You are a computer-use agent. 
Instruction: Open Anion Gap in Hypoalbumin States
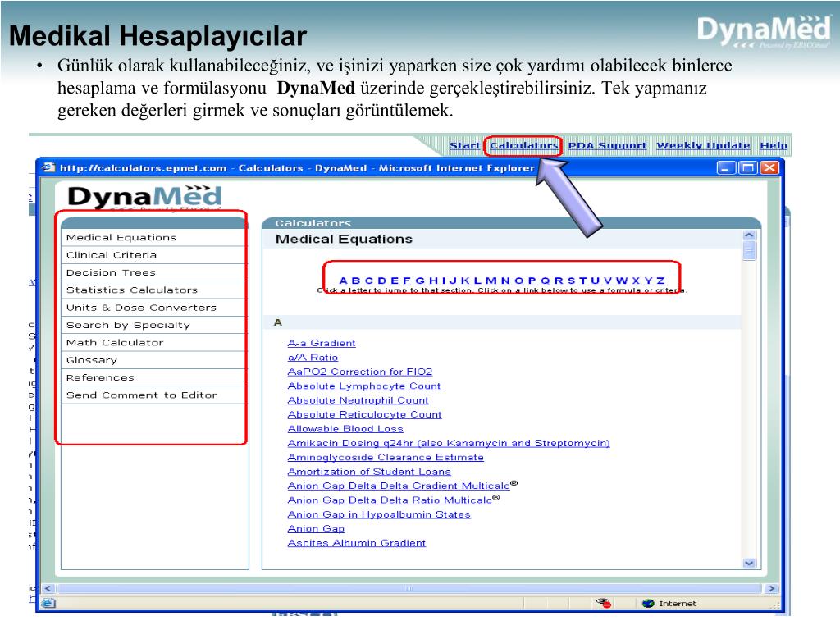pos(379,514)
